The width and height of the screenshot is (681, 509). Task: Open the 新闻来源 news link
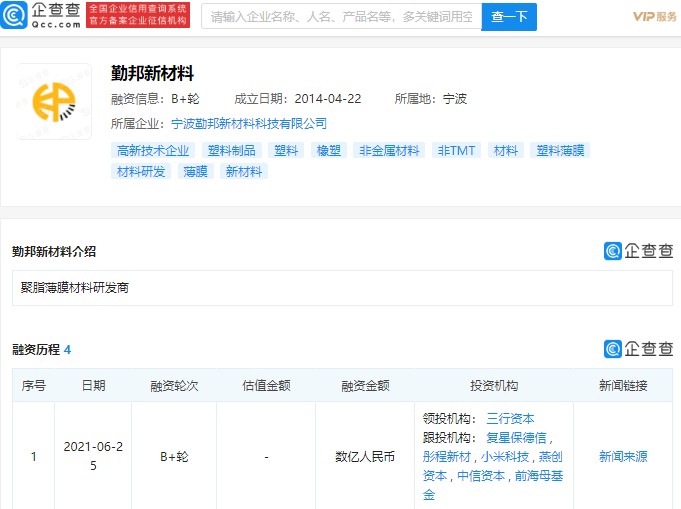click(x=623, y=456)
